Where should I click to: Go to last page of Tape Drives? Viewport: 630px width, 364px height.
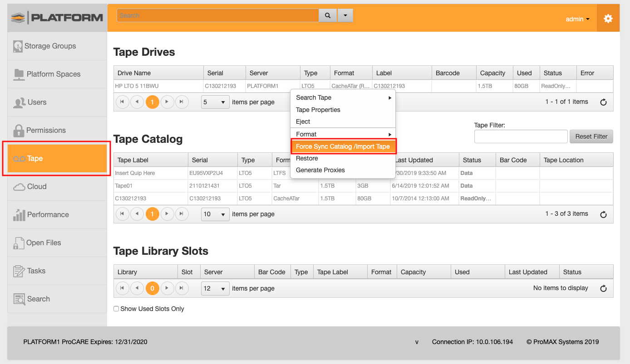[x=182, y=102]
